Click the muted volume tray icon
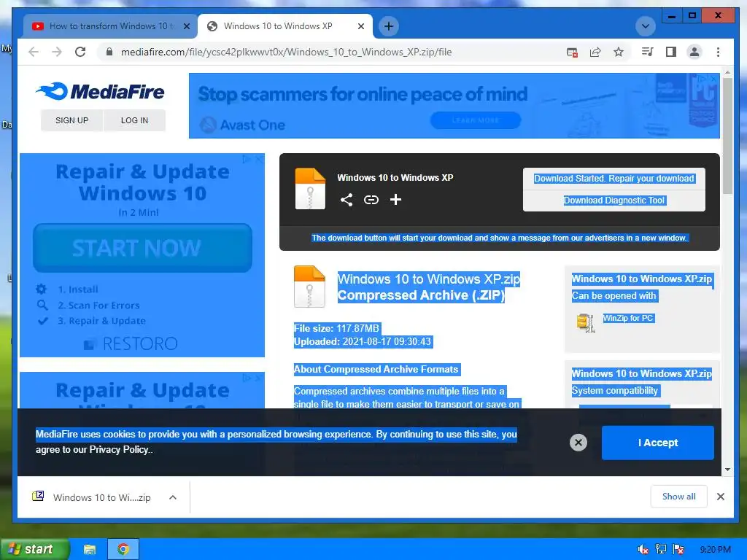This screenshot has height=560, width=747. coord(643,550)
